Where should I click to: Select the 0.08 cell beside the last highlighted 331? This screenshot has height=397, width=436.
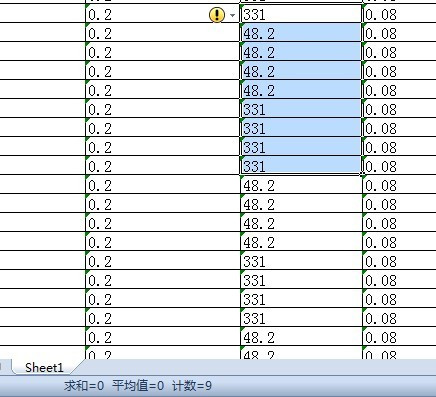click(399, 165)
